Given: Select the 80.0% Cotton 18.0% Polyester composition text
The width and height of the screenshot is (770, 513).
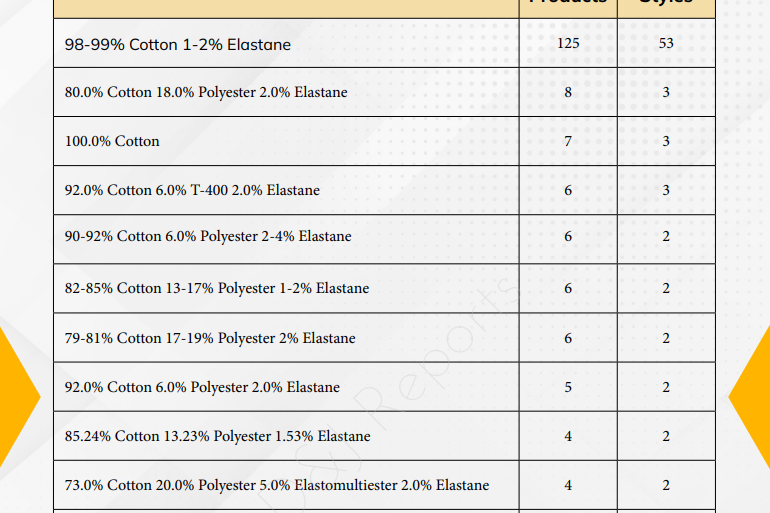Looking at the screenshot, I should [x=206, y=92].
